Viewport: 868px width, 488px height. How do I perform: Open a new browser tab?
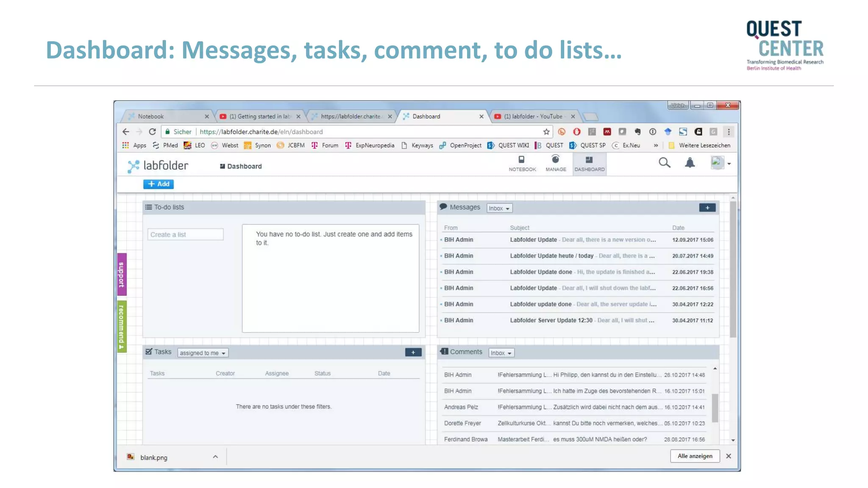[590, 116]
